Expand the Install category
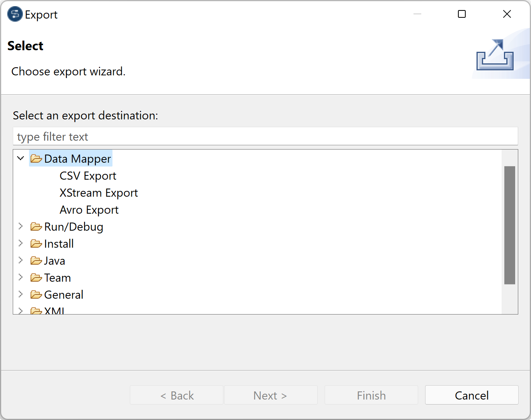Image resolution: width=531 pixels, height=420 pixels. pyautogui.click(x=21, y=243)
